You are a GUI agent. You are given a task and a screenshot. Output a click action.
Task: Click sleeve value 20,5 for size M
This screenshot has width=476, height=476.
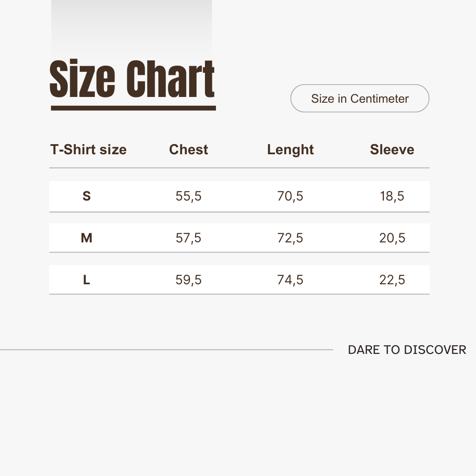[392, 238]
